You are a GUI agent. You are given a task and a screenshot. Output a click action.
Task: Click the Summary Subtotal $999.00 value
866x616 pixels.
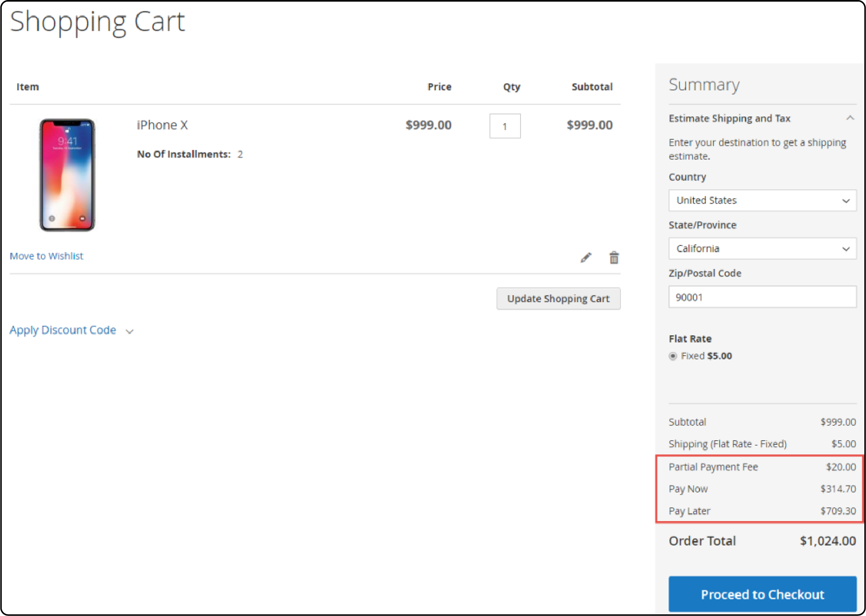point(838,422)
